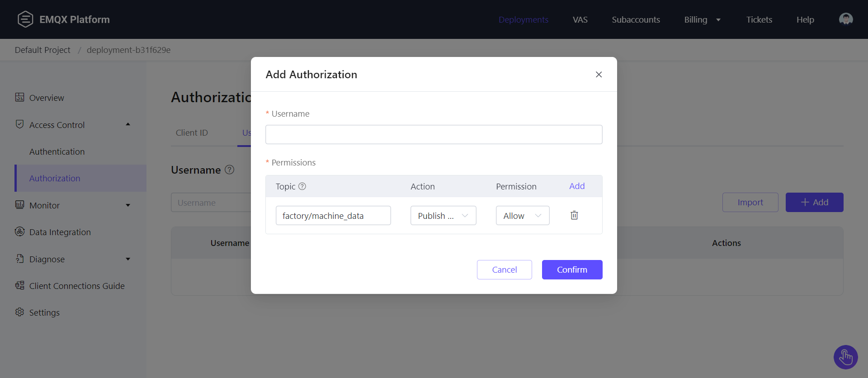Click the Username column header in table
This screenshot has height=378, width=868.
pos(230,243)
